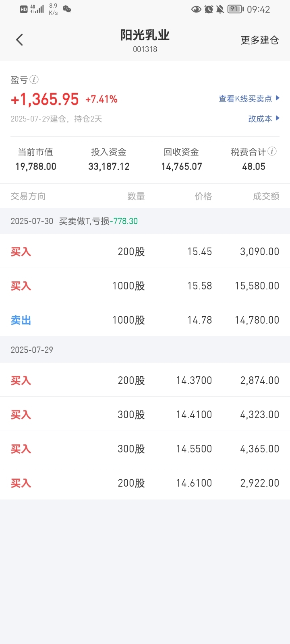Screen dimensions: 290x644
Task: Tap the back arrow icon
Action: pyautogui.click(x=19, y=40)
